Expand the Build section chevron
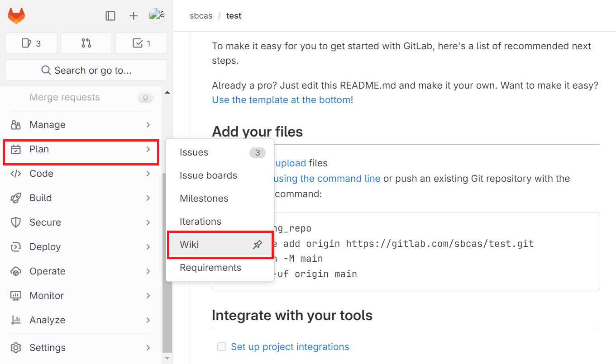Image resolution: width=616 pixels, height=364 pixels. (148, 198)
